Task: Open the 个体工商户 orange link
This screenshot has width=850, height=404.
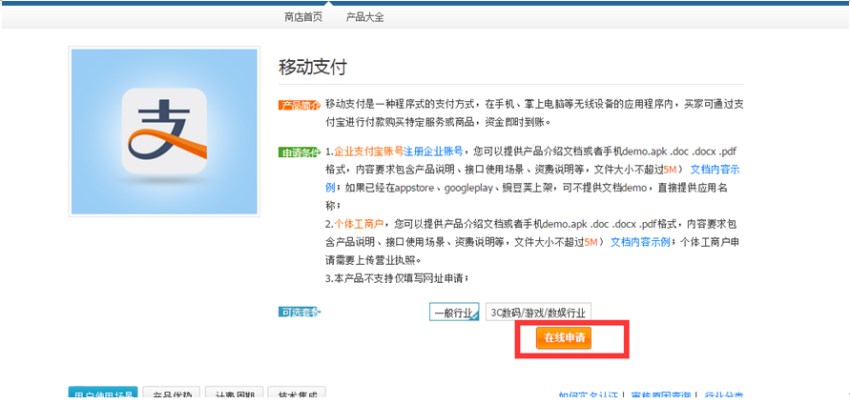Action: tap(359, 223)
